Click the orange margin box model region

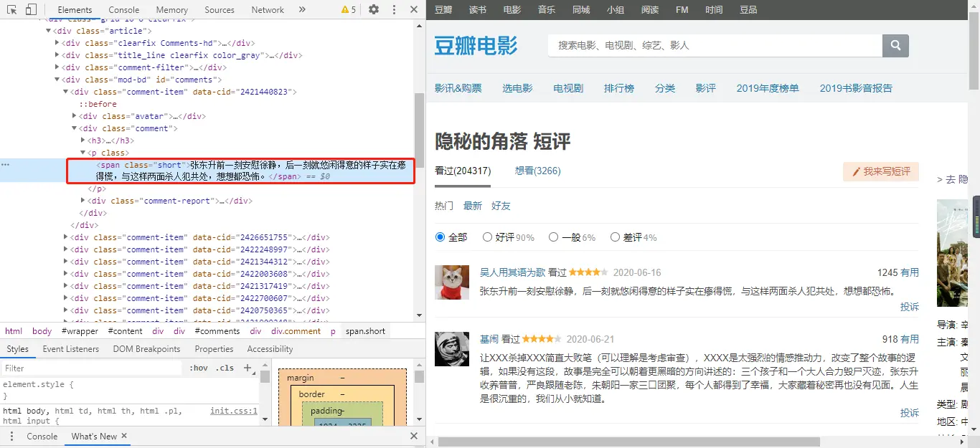(341, 377)
